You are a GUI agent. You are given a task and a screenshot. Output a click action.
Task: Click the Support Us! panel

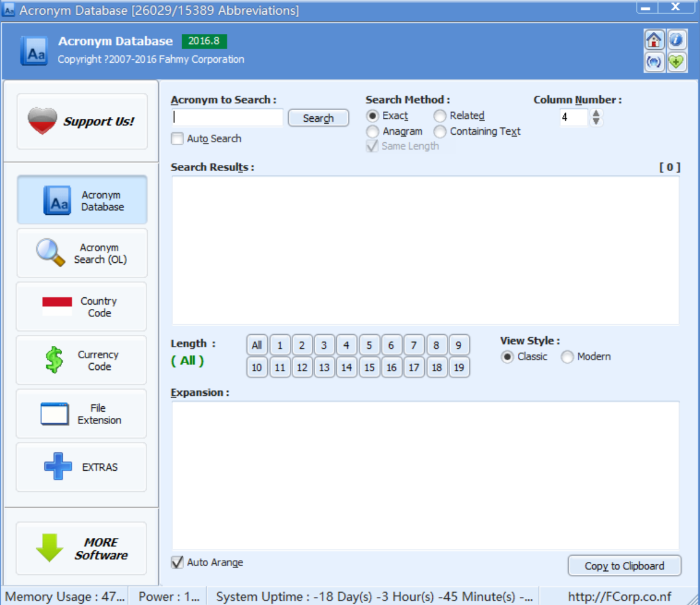(x=81, y=121)
